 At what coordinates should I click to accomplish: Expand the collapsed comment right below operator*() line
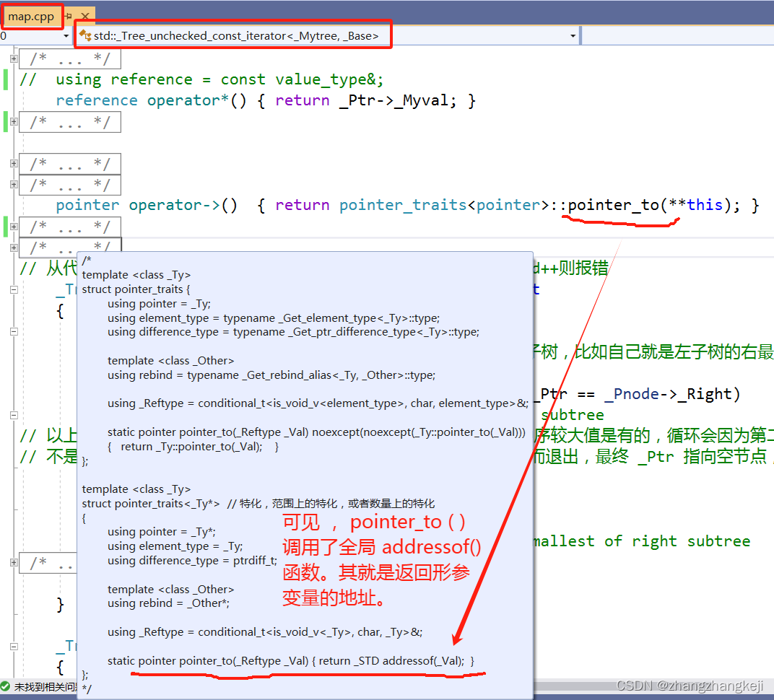(14, 121)
